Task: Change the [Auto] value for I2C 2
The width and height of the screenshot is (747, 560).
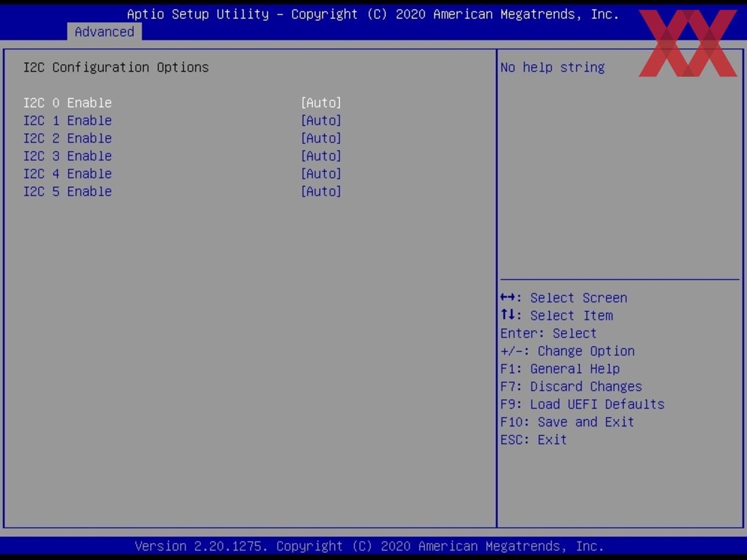Action: [321, 138]
